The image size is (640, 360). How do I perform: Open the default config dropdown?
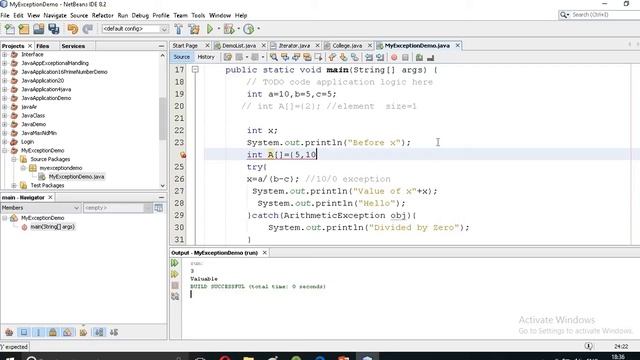(135, 29)
